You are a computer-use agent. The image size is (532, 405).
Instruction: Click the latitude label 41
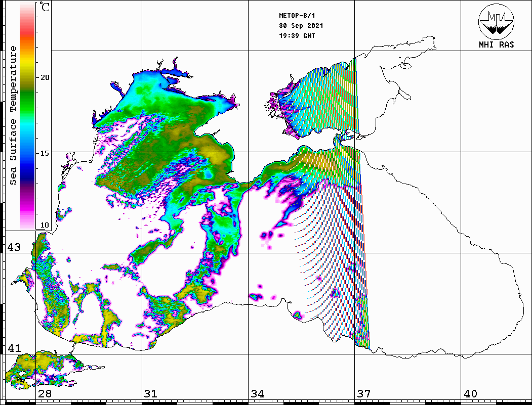14,348
